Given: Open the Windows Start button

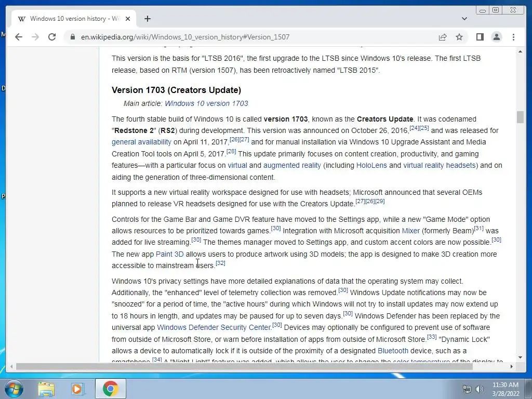Looking at the screenshot, I should coord(14,389).
